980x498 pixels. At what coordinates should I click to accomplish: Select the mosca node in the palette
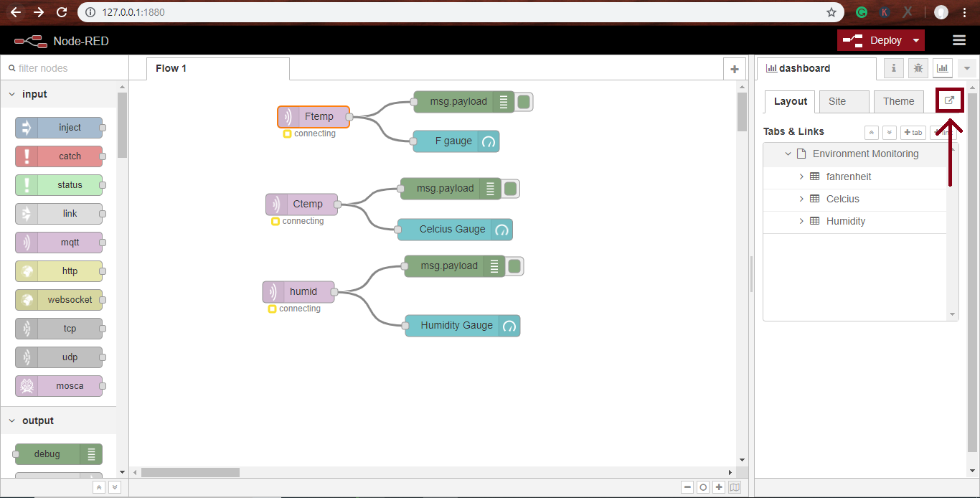click(59, 386)
